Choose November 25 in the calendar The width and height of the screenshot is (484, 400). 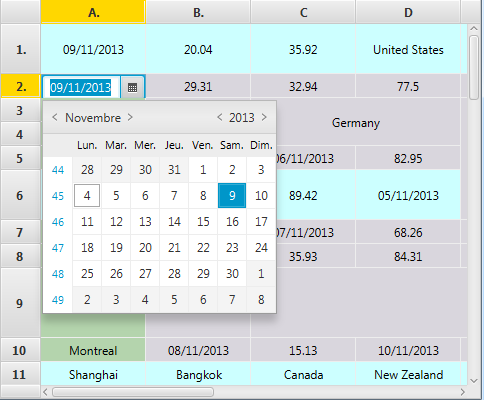tap(87, 274)
